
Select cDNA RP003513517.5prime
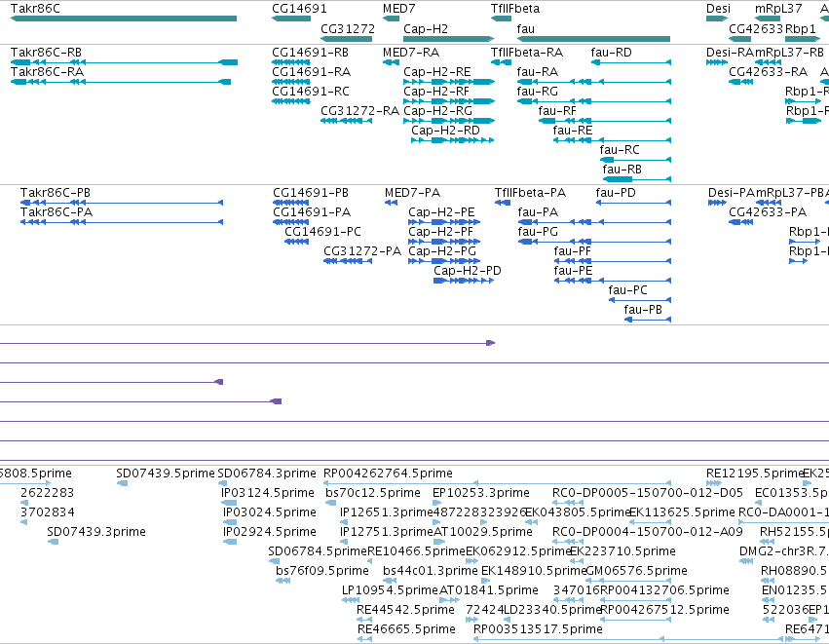pyautogui.click(x=538, y=629)
